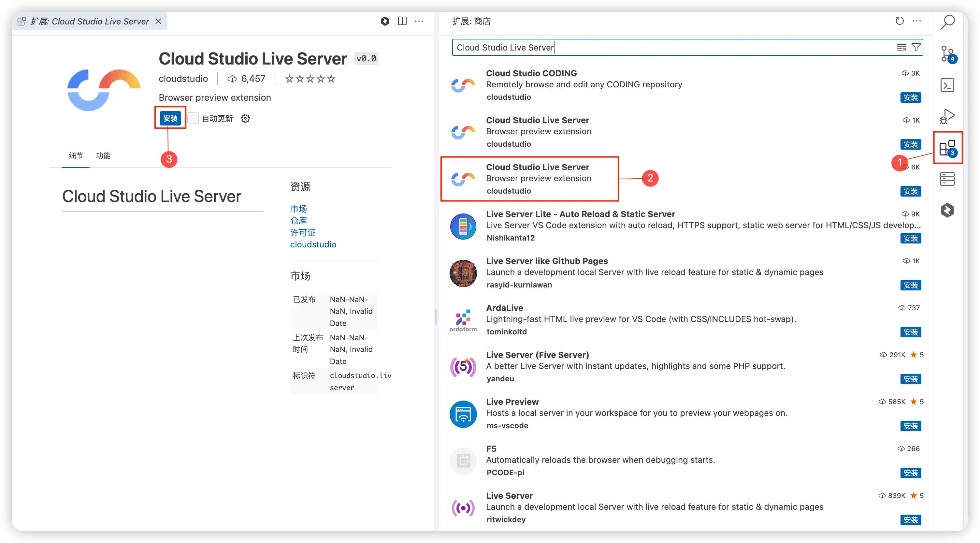Click the 许可证 link

303,232
